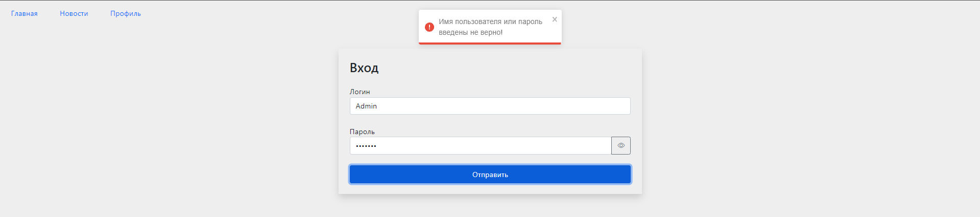Focus the Пароль input field

coord(481,145)
